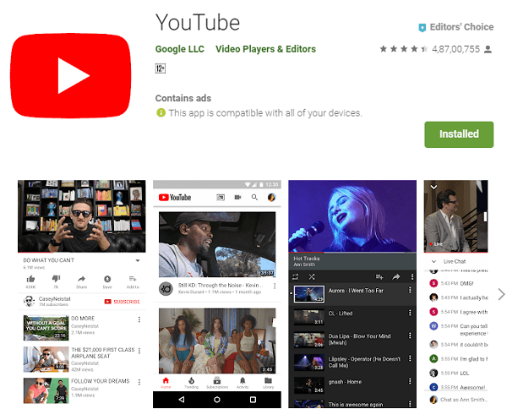
Task: Open the DO MORE video thumbnail
Action: pos(46,328)
